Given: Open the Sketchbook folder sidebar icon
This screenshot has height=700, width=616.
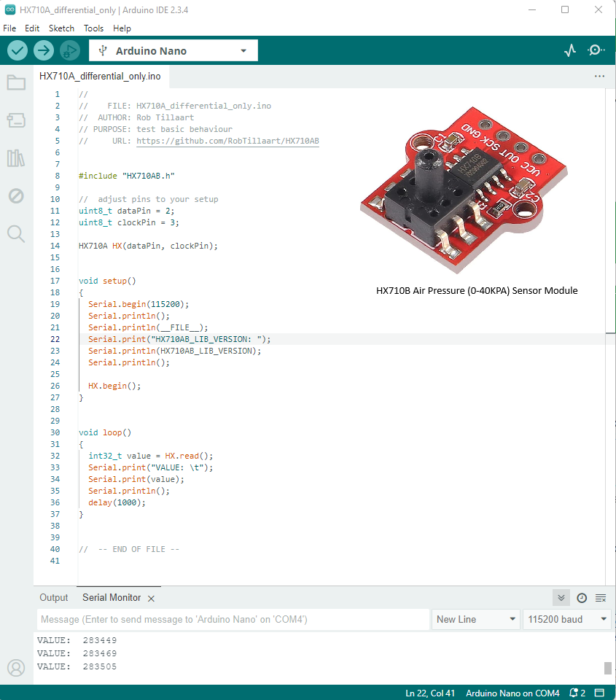Looking at the screenshot, I should 16,82.
